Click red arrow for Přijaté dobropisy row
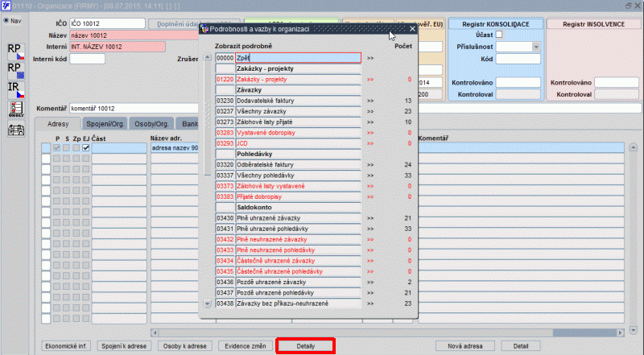This screenshot has height=355, width=644. coord(370,196)
